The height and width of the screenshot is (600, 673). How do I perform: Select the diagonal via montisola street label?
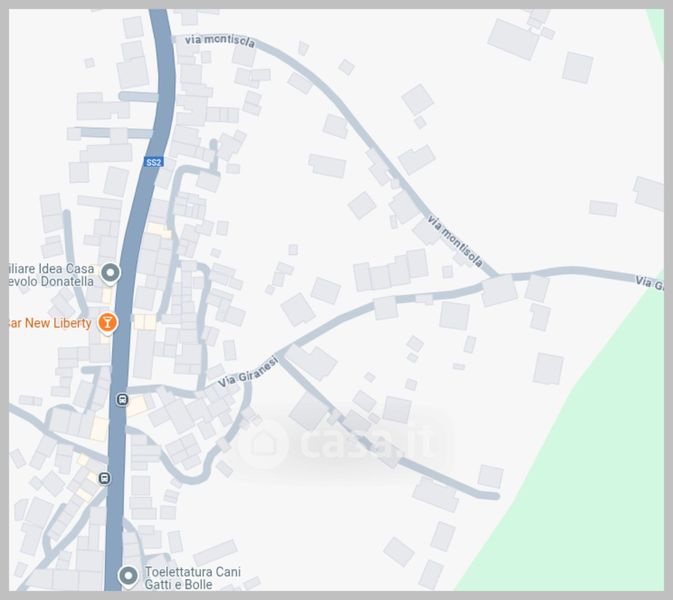point(455,241)
